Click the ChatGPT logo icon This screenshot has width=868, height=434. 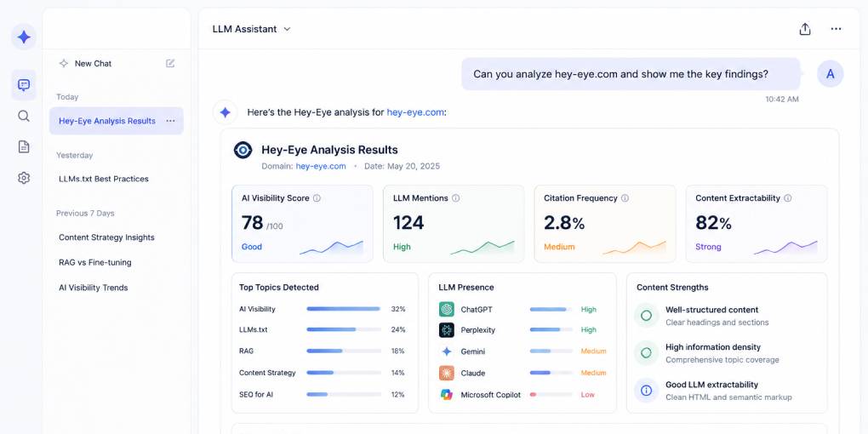(447, 310)
